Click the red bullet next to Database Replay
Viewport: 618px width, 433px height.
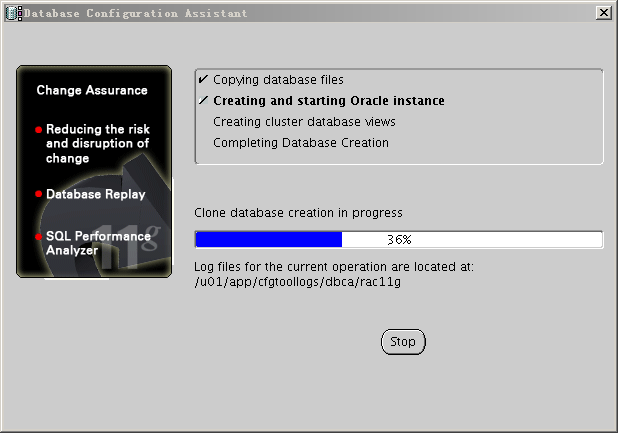(x=39, y=194)
